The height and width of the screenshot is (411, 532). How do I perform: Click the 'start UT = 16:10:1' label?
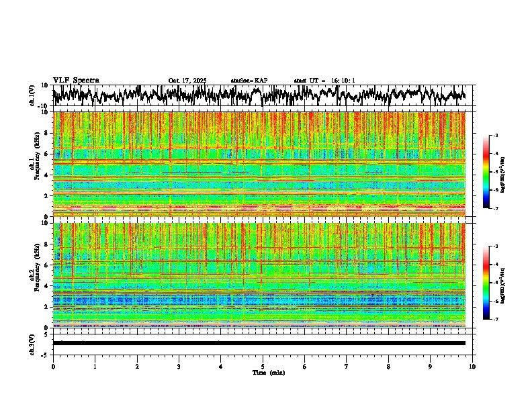(324, 81)
